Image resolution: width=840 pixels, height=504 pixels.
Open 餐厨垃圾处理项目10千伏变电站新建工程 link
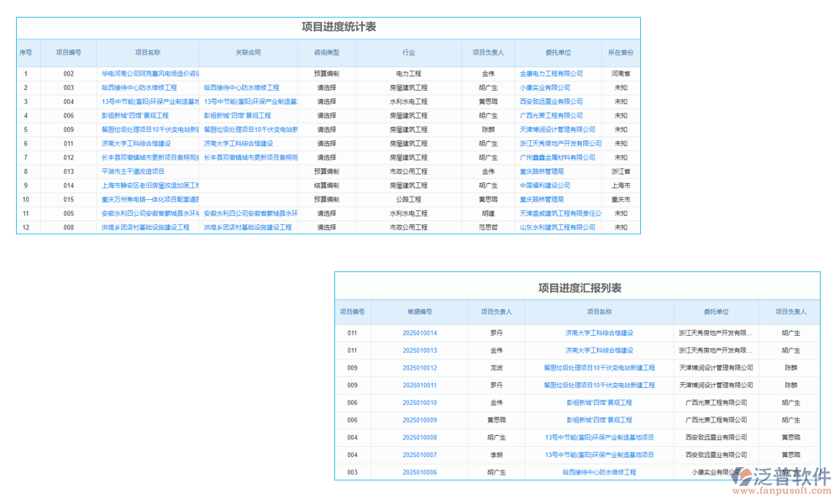(x=600, y=367)
